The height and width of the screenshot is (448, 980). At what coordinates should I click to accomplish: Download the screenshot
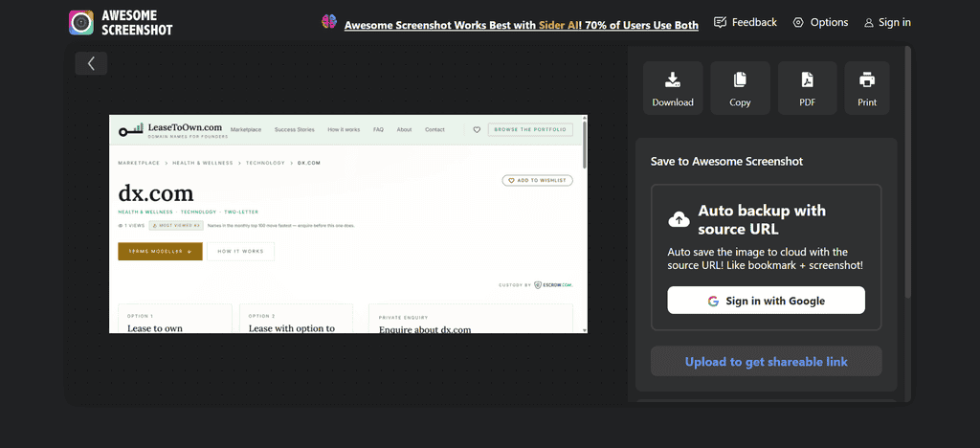[x=673, y=88]
